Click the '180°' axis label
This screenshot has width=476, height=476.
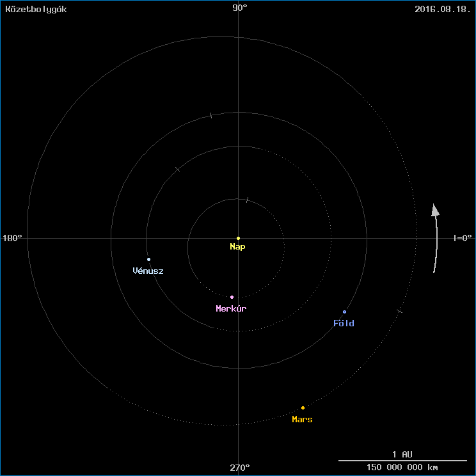(12, 238)
